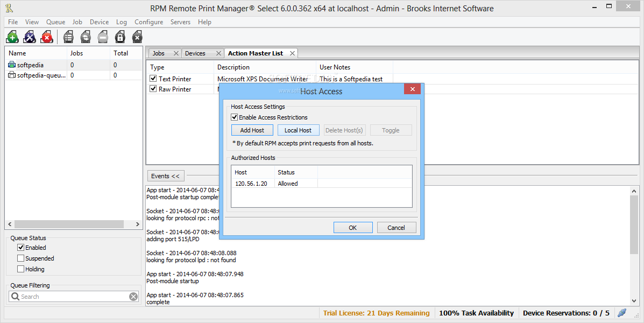
Task: Click the connection status icon in status bar
Action: pos(622,313)
